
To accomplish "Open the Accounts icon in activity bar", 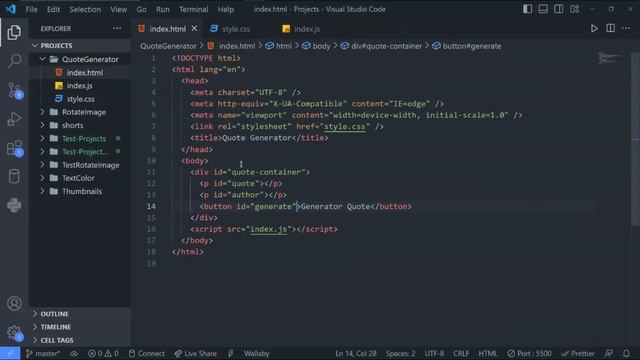I will (x=14, y=304).
